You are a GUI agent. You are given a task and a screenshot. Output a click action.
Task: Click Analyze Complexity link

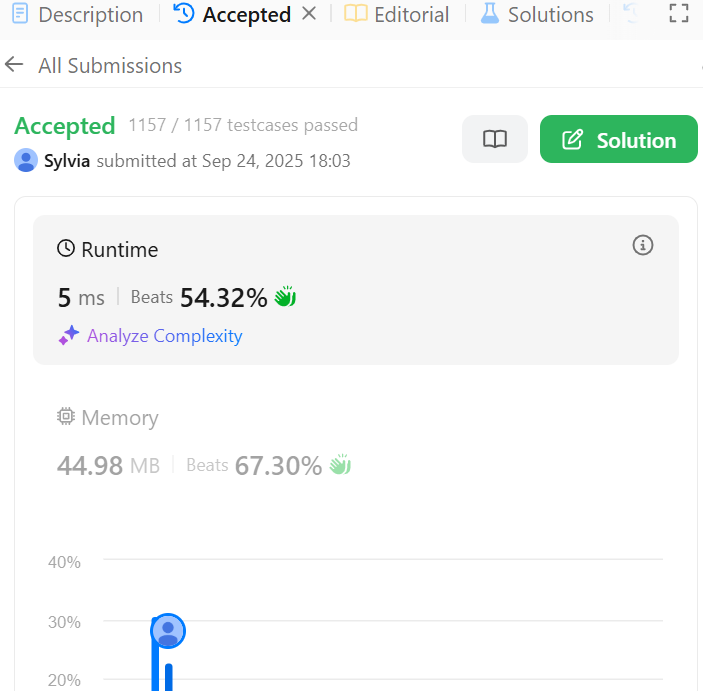(x=164, y=336)
